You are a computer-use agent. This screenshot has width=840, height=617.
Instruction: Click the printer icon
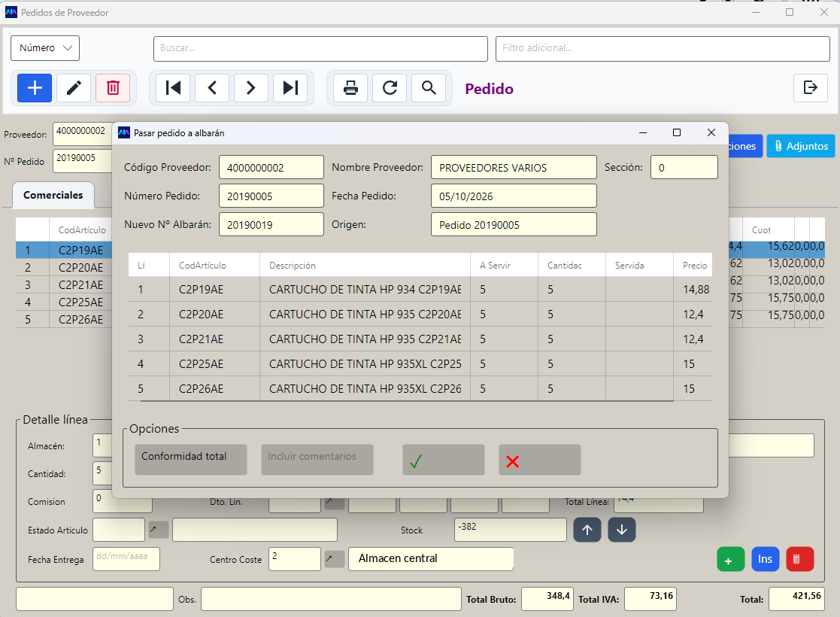coord(350,88)
